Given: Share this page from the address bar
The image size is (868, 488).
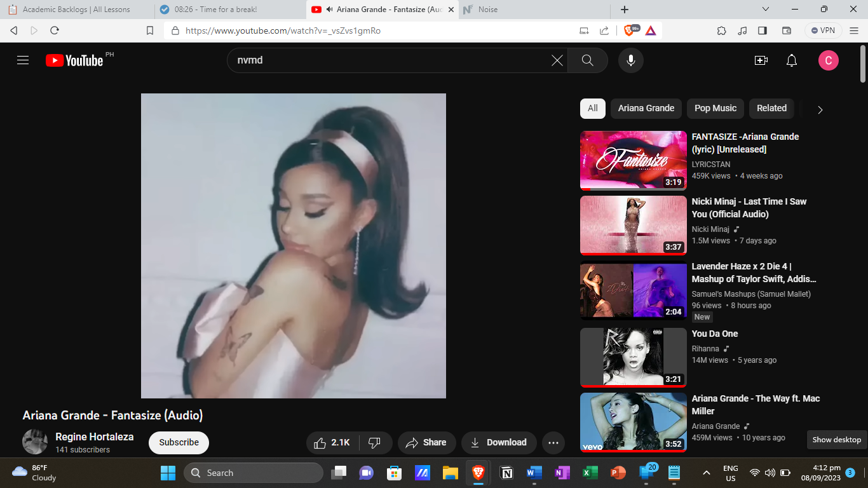Looking at the screenshot, I should click(x=604, y=30).
